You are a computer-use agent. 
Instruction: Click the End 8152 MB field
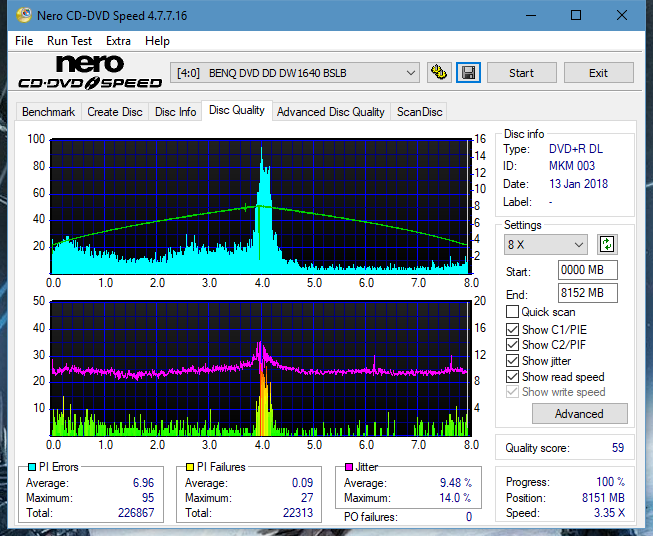coord(588,293)
